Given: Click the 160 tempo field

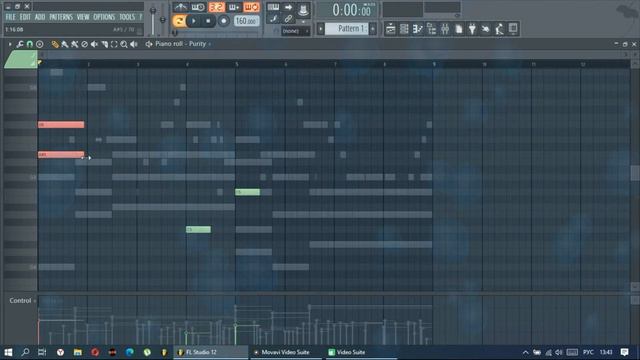Looking at the screenshot, I should point(246,21).
